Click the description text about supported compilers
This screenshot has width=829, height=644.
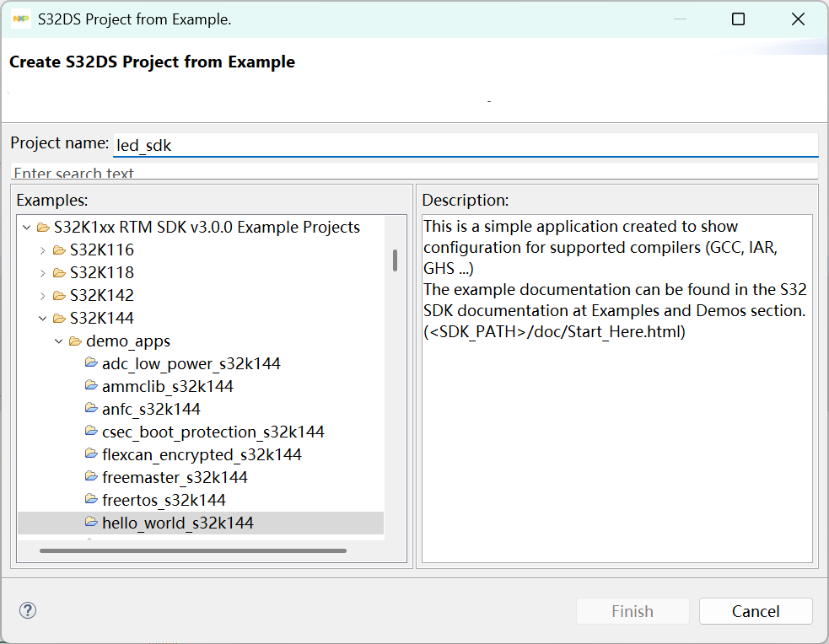click(600, 247)
